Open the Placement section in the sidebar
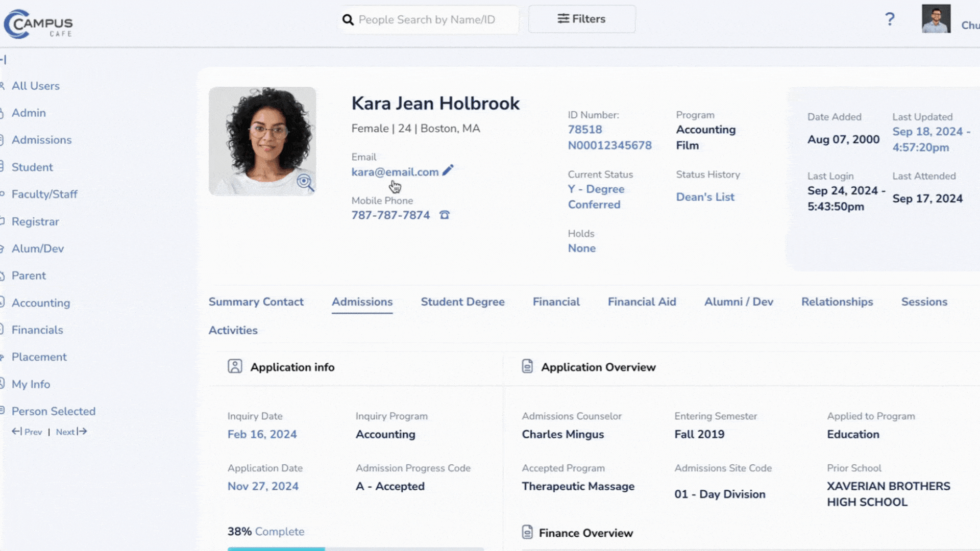The height and width of the screenshot is (551, 980). [39, 357]
